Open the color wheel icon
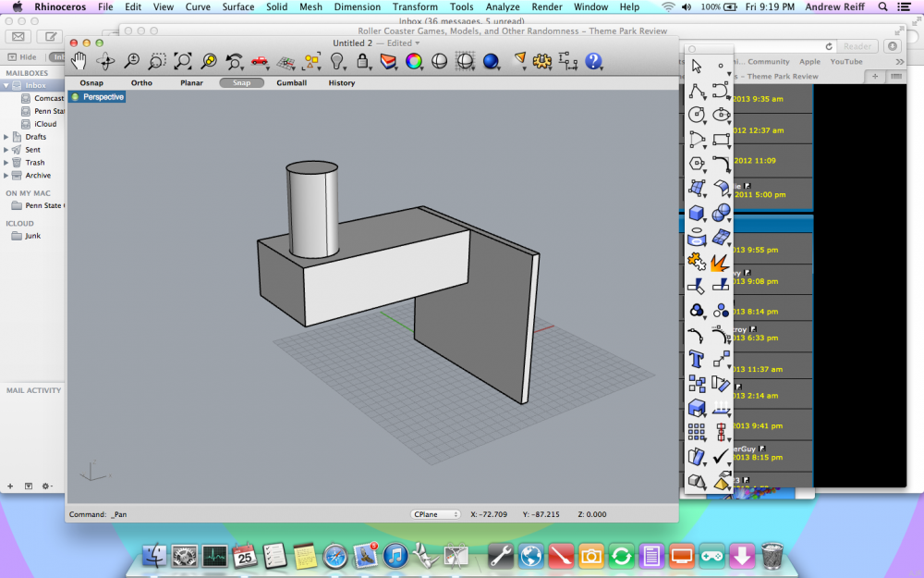Screen dimensions: 924x578 pos(414,61)
